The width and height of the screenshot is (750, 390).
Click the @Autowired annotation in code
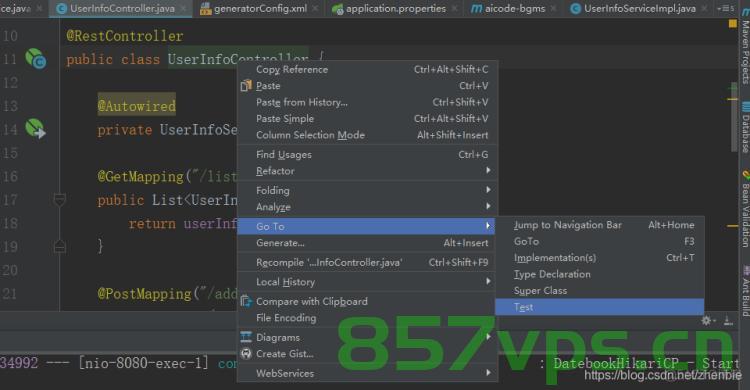pyautogui.click(x=137, y=105)
